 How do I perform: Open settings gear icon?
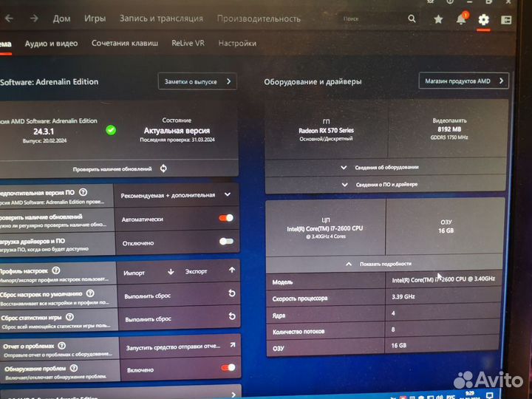483,20
